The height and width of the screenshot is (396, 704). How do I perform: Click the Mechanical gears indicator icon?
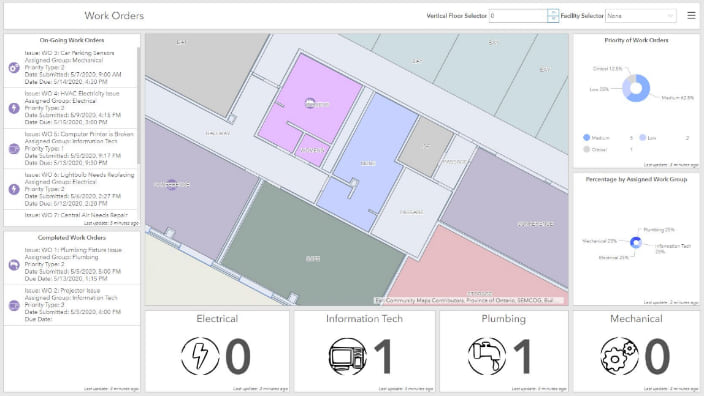[x=620, y=356]
